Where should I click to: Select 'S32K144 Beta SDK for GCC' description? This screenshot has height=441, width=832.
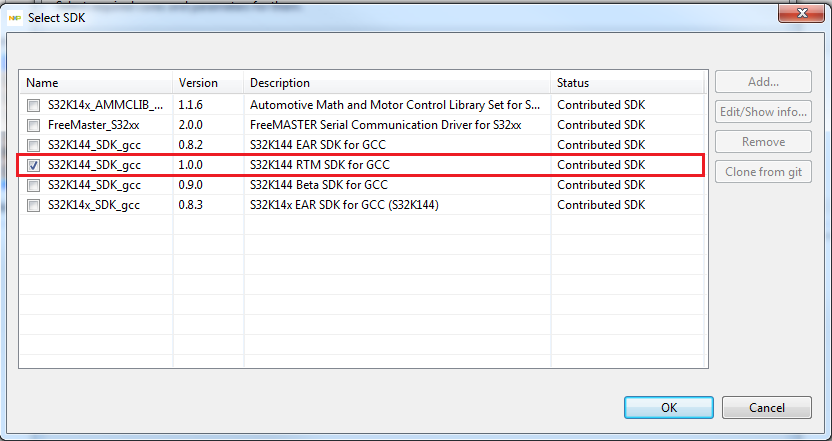[319, 185]
